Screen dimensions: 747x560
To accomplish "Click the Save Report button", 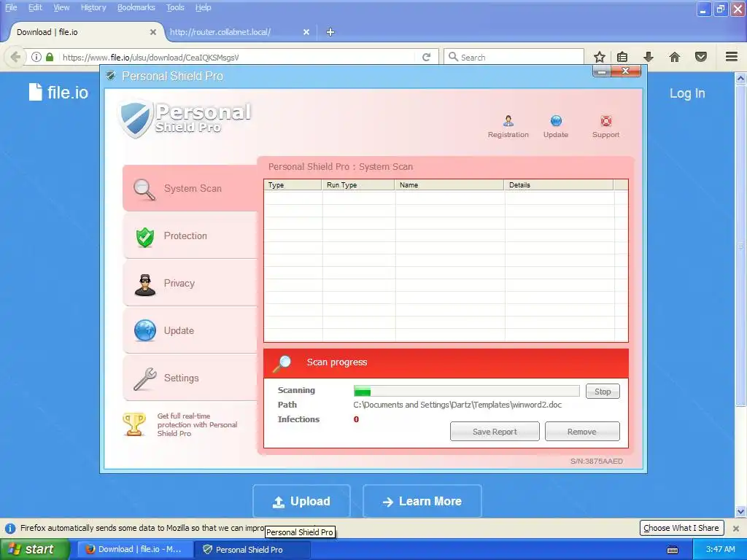I will tap(495, 432).
